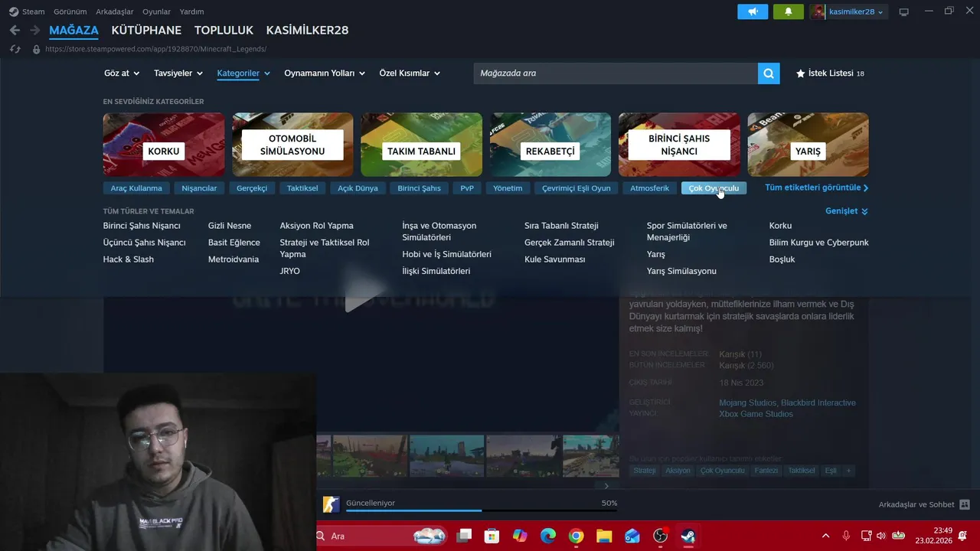This screenshot has height=551, width=980.
Task: Open the MAĞAZA tab
Action: [x=73, y=30]
